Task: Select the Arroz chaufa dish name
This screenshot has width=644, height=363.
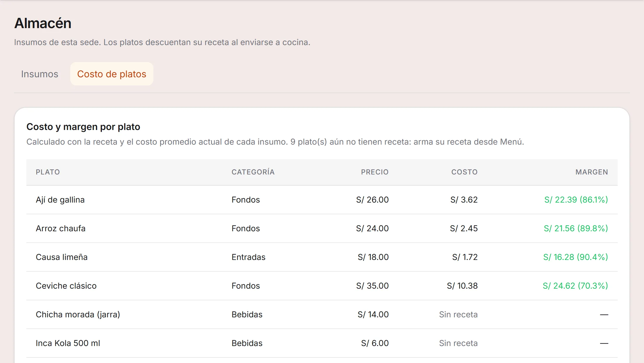Action: coord(61,228)
